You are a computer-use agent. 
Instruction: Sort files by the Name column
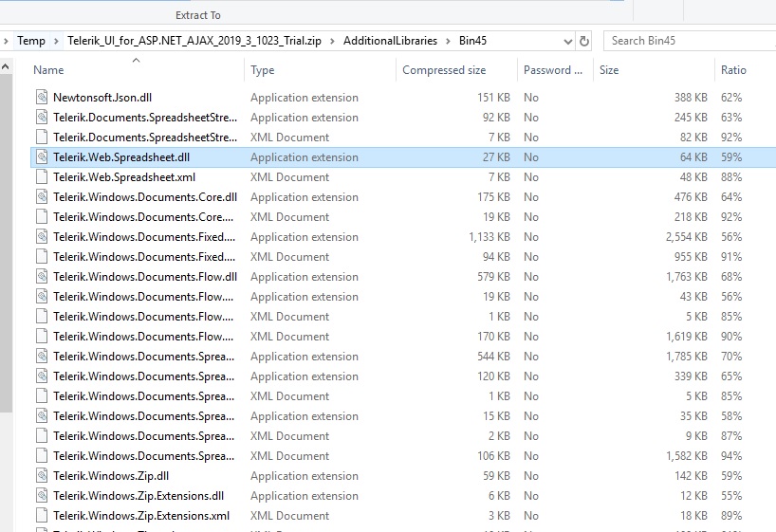(48, 70)
